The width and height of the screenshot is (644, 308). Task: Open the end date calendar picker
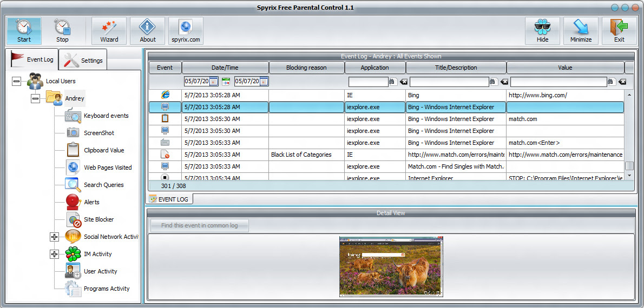tap(264, 82)
